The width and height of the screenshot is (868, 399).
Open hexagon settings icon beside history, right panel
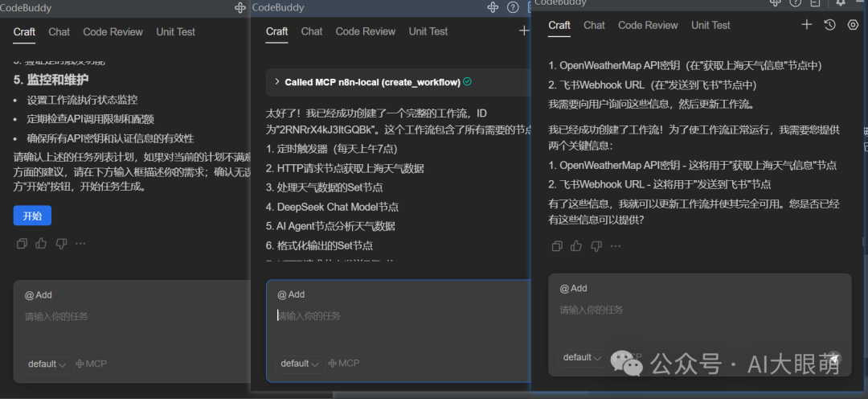853,24
